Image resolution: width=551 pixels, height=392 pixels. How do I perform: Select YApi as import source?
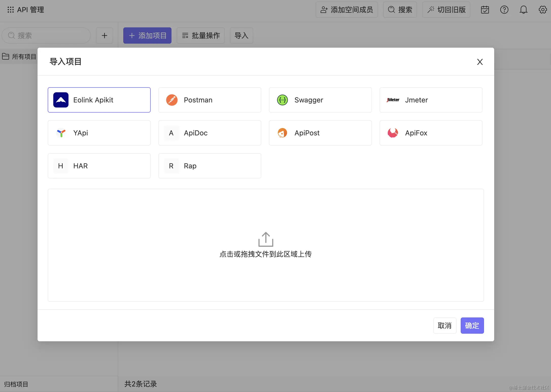pos(99,133)
